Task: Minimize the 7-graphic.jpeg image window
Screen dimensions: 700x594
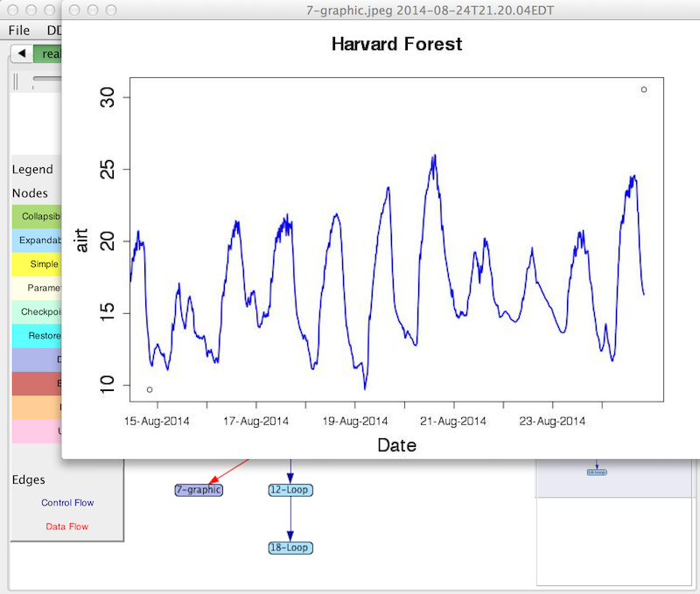Action: point(93,10)
